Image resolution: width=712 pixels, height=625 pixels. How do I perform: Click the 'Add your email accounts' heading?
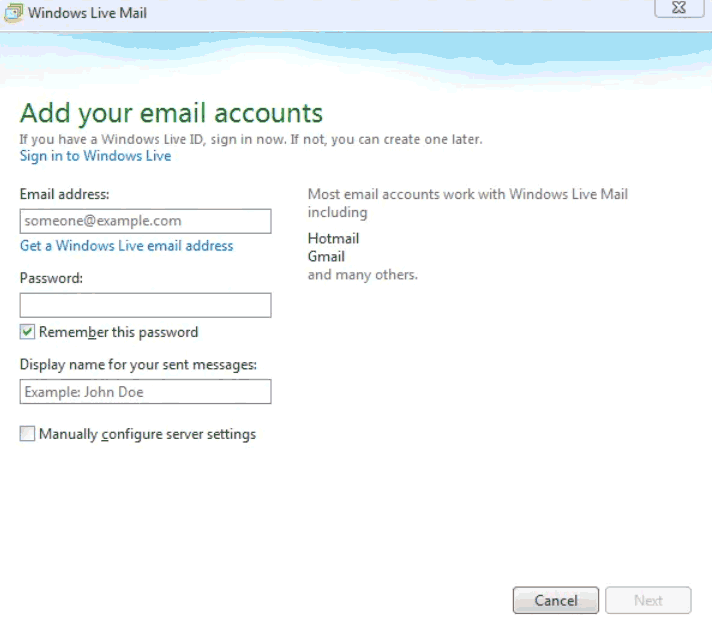[171, 113]
